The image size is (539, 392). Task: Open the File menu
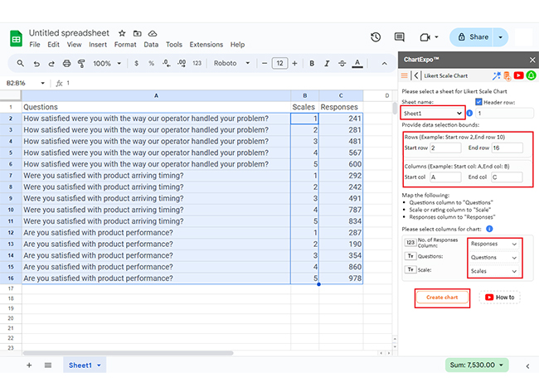(34, 45)
